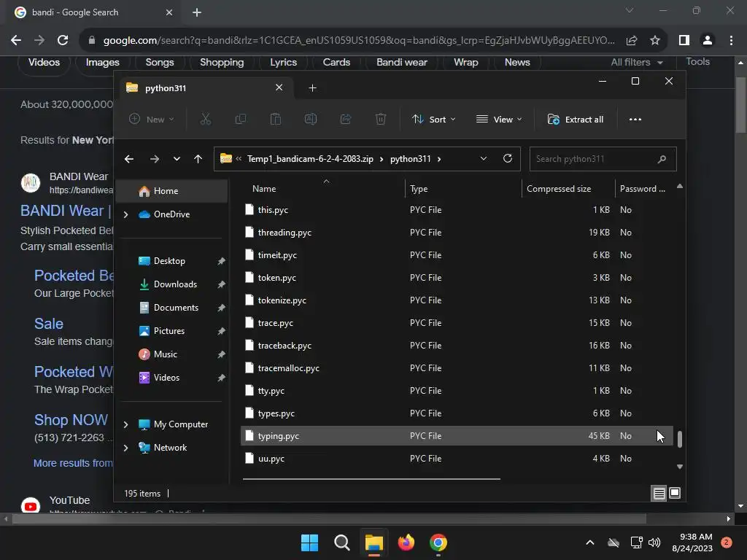This screenshot has width=747, height=560.
Task: Add a new File Explorer tab
Action: [312, 88]
